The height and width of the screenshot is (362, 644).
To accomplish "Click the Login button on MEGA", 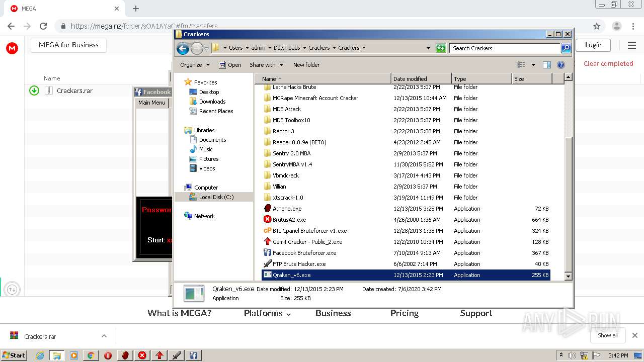I will pos(593,45).
